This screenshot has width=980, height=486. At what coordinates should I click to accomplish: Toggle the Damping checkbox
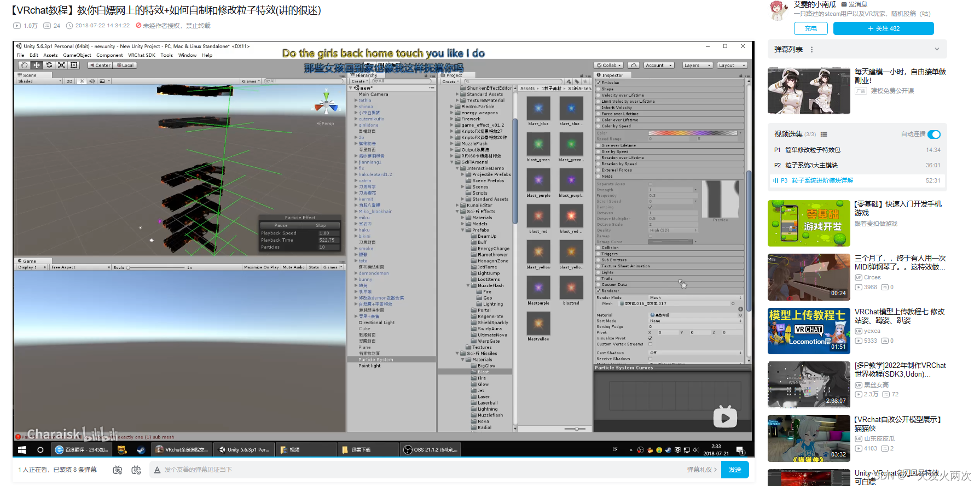point(651,207)
